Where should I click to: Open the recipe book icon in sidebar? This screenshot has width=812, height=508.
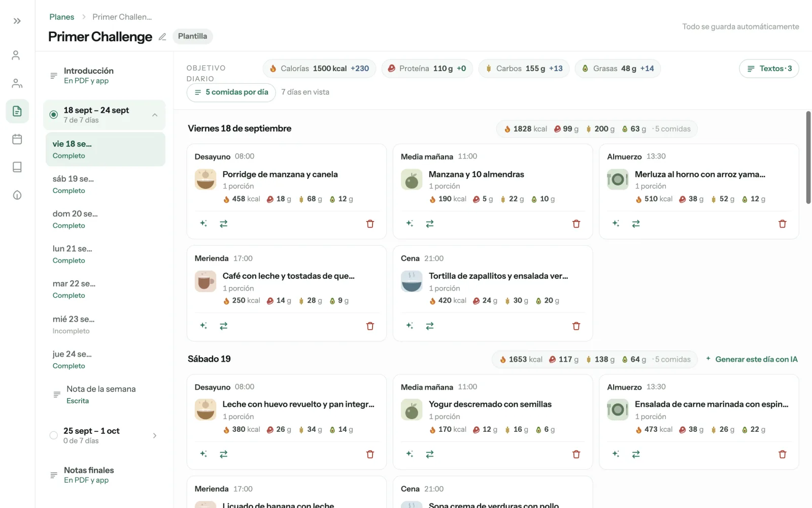pos(17,167)
